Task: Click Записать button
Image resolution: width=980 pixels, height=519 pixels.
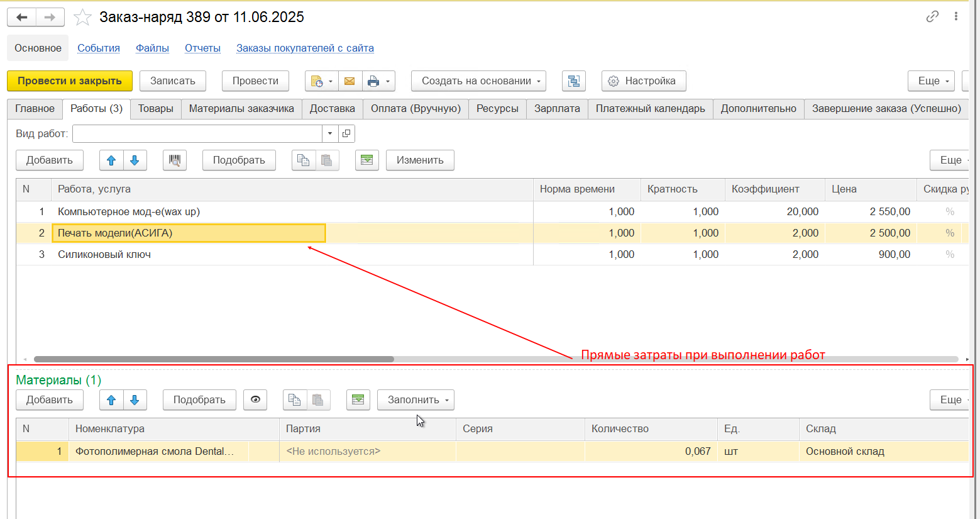Action: [173, 81]
